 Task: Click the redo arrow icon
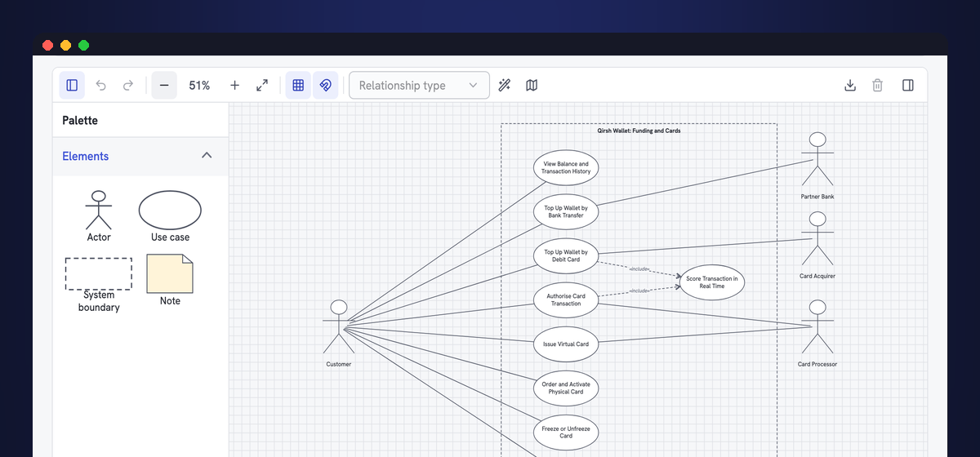point(128,85)
